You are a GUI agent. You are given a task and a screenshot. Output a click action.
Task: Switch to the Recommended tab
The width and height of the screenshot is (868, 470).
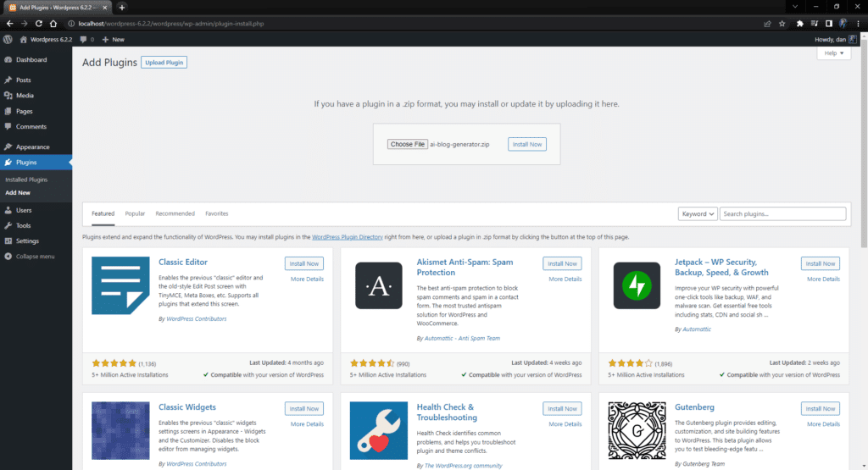coord(175,213)
